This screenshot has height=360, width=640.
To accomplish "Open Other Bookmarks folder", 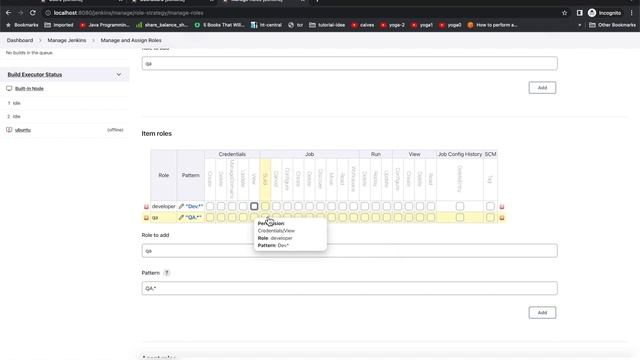I will (x=612, y=25).
